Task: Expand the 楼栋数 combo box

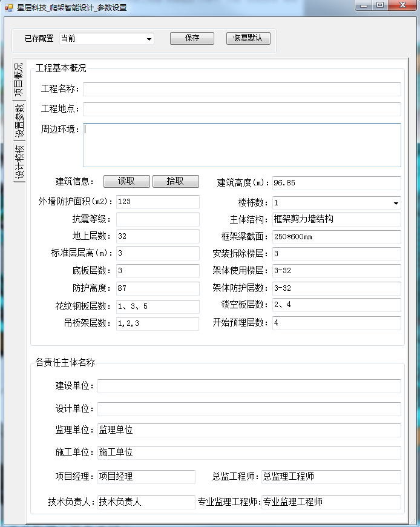Action: pyautogui.click(x=396, y=203)
